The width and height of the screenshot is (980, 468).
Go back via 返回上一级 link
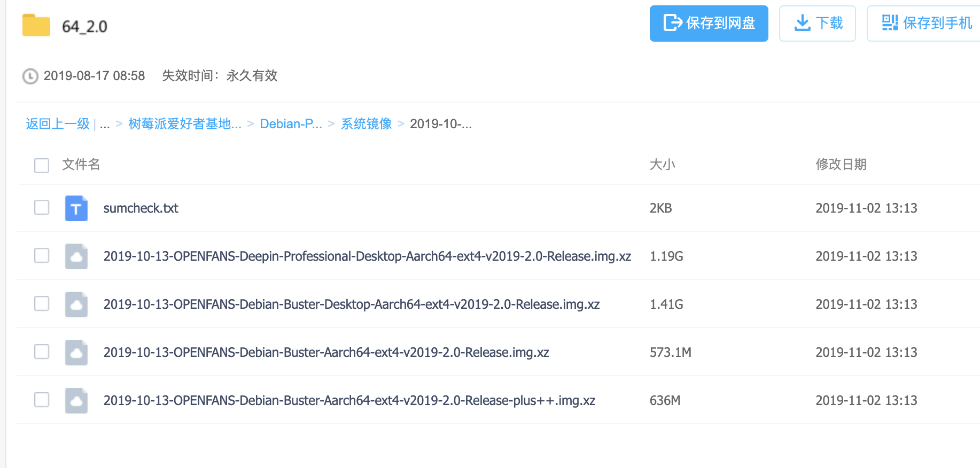click(x=58, y=124)
